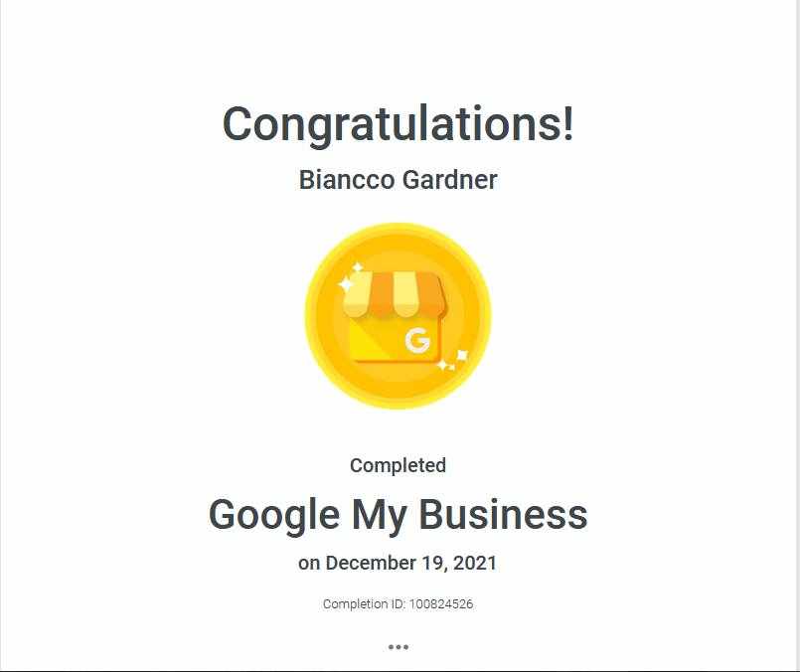Click the "Congratulations!" heading

point(398,124)
